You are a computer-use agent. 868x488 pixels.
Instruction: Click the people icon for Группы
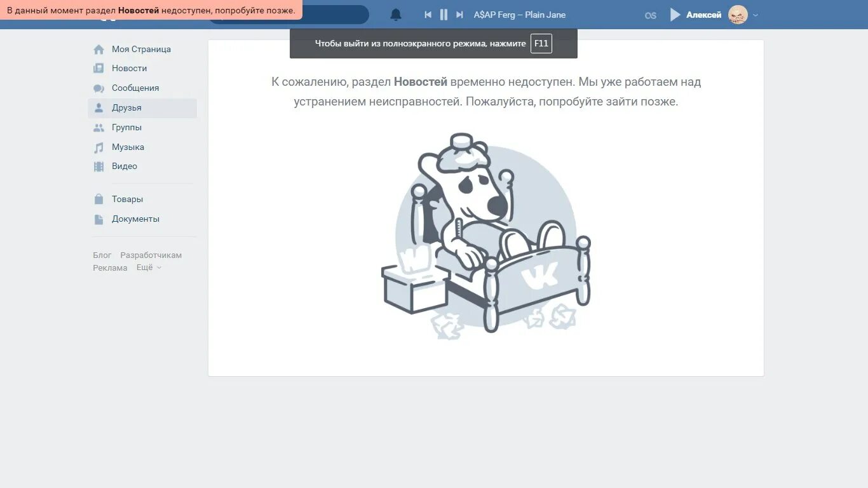click(x=98, y=128)
